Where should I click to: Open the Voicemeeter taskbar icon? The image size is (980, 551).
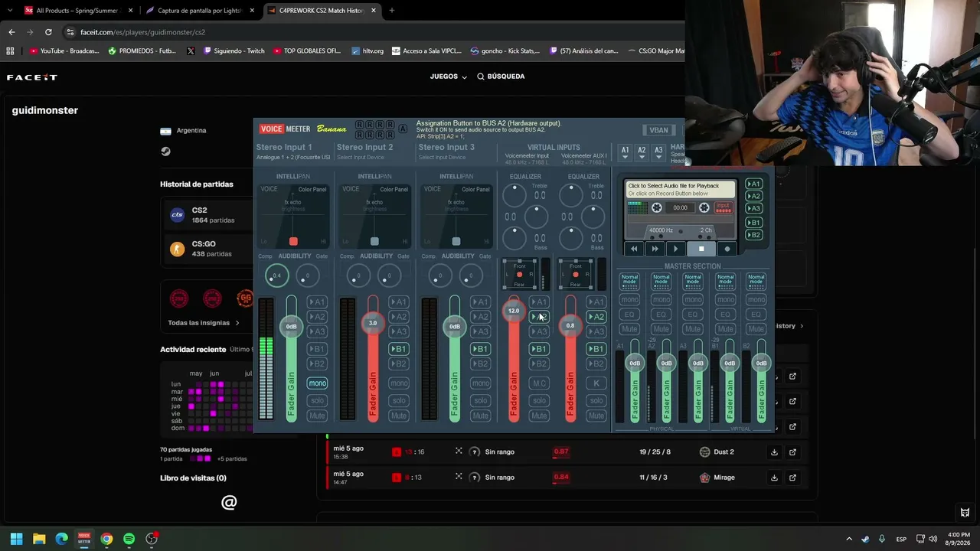click(x=84, y=539)
